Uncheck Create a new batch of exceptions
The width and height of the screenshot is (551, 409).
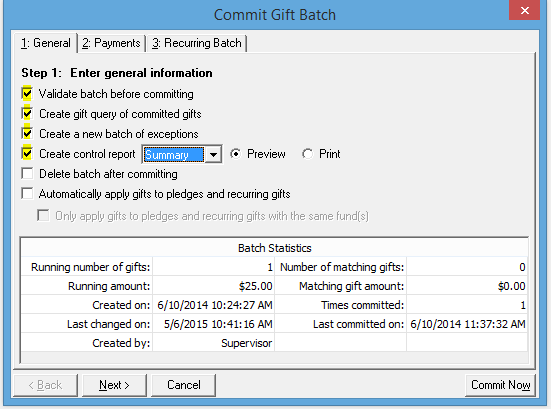click(x=27, y=134)
